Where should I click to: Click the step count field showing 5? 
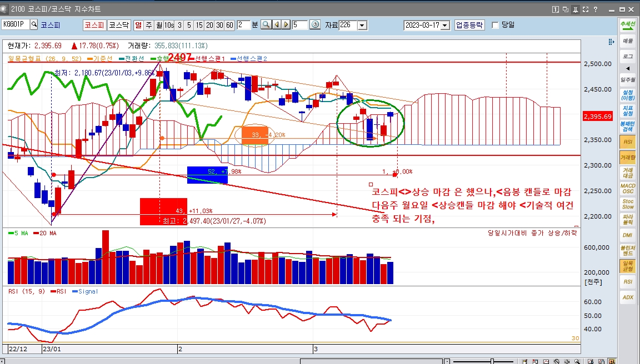pos(299,25)
